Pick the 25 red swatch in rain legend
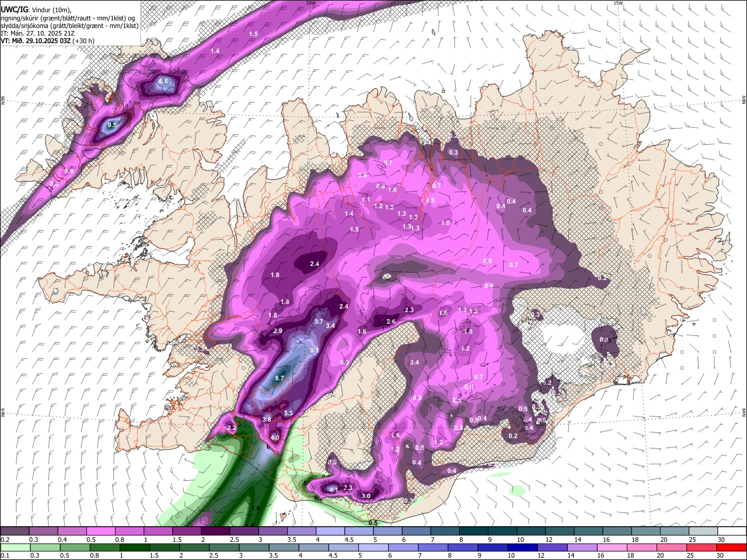 (x=701, y=547)
